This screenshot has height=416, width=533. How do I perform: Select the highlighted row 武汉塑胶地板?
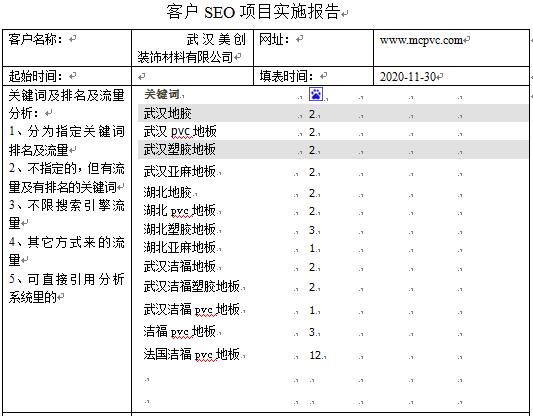332,150
